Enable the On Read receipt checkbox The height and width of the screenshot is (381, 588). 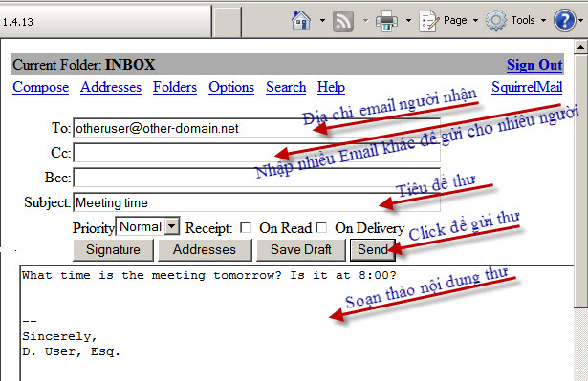246,227
